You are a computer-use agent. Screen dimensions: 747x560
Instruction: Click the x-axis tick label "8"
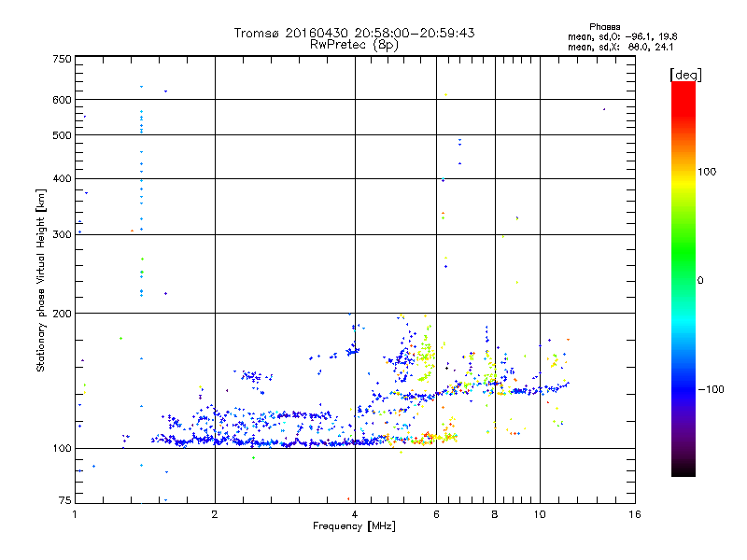point(495,514)
